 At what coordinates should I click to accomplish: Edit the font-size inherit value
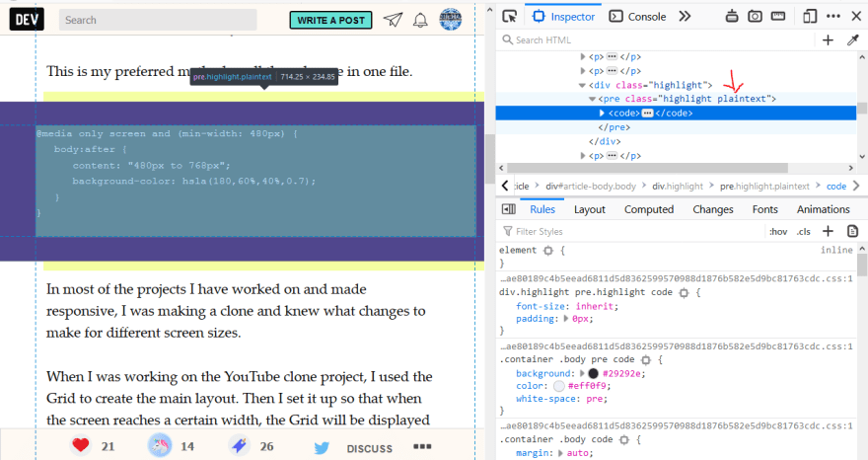[x=595, y=306]
